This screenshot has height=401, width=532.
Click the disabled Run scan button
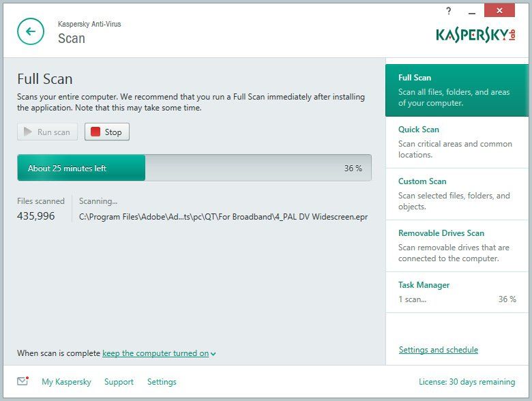(x=47, y=132)
